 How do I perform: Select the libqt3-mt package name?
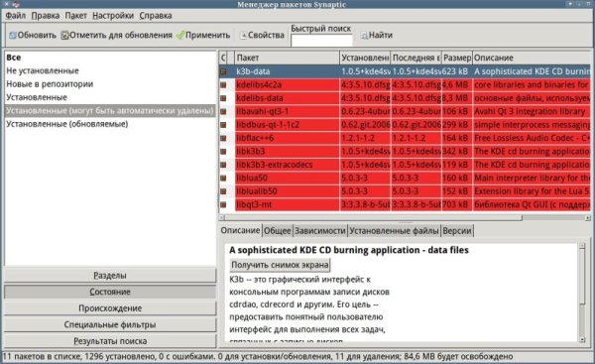pyautogui.click(x=254, y=204)
